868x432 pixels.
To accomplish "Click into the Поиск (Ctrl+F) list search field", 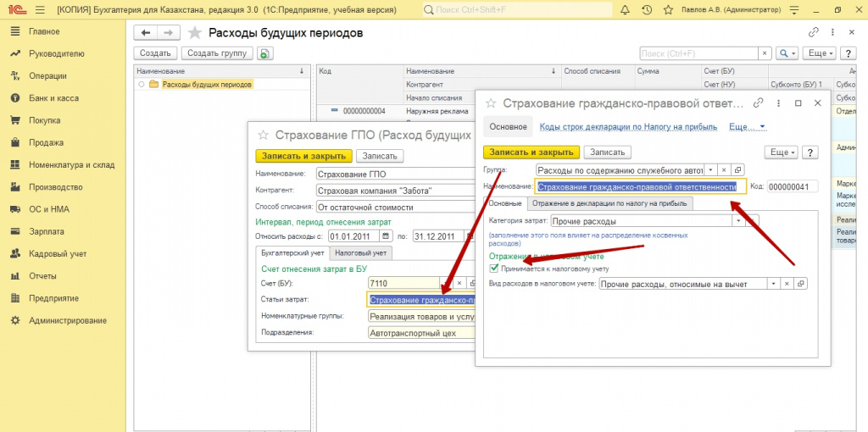I will coord(698,53).
